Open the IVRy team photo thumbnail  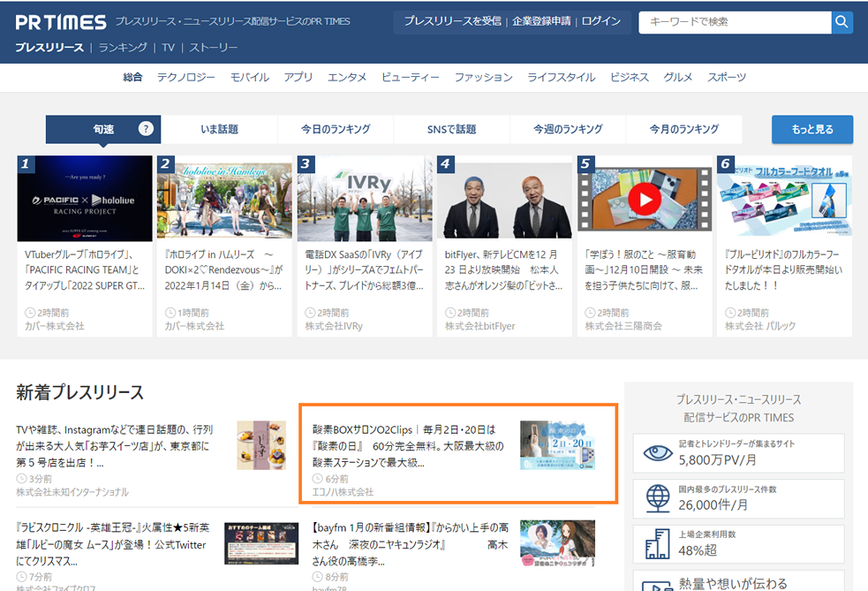(365, 199)
